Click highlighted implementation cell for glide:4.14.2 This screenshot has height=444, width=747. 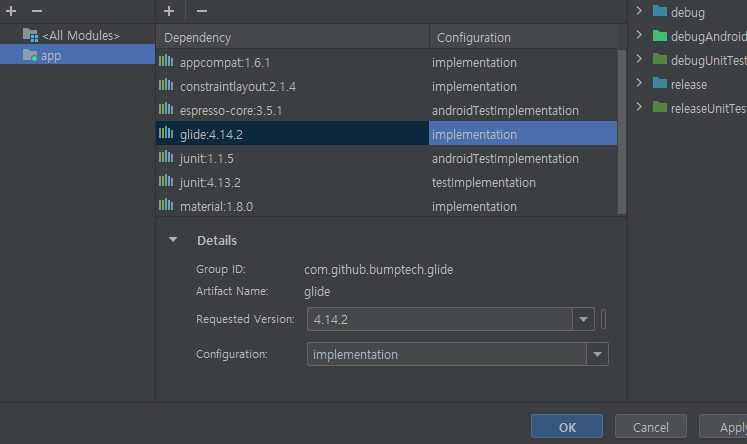click(523, 134)
